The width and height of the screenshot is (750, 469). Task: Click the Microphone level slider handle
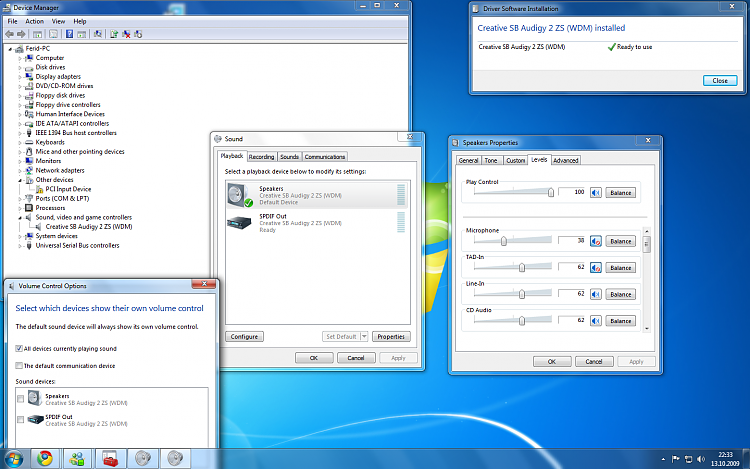tap(504, 241)
